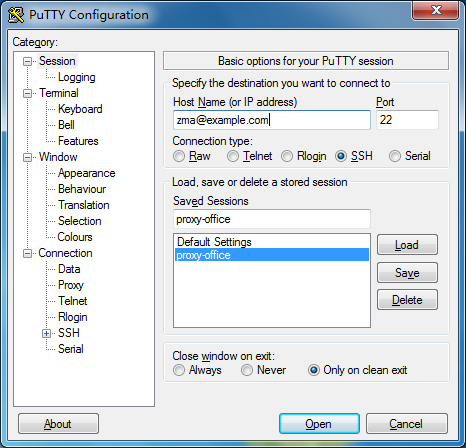The image size is (466, 448).
Task: Click the Host Name input field
Action: tap(272, 120)
